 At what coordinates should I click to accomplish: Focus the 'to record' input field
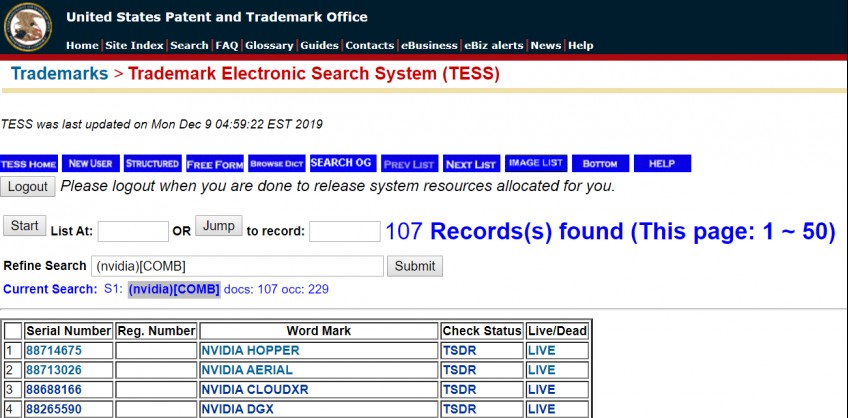tap(344, 231)
